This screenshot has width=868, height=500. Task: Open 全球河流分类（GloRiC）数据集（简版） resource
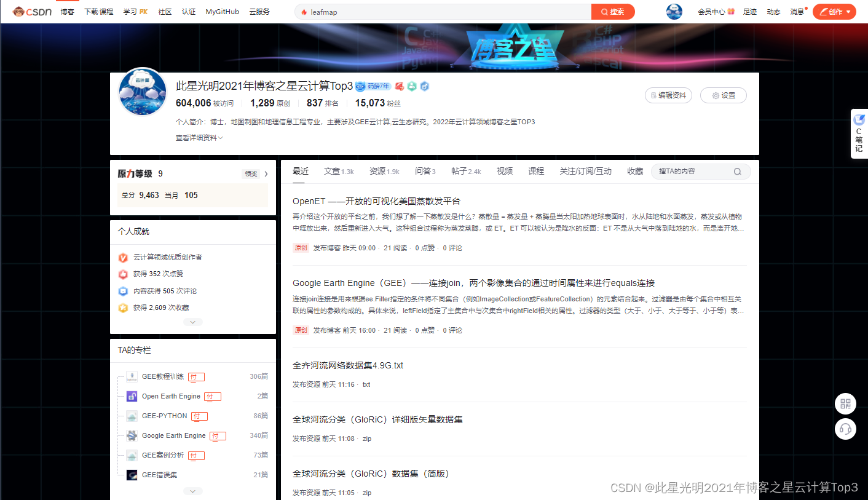pos(371,474)
